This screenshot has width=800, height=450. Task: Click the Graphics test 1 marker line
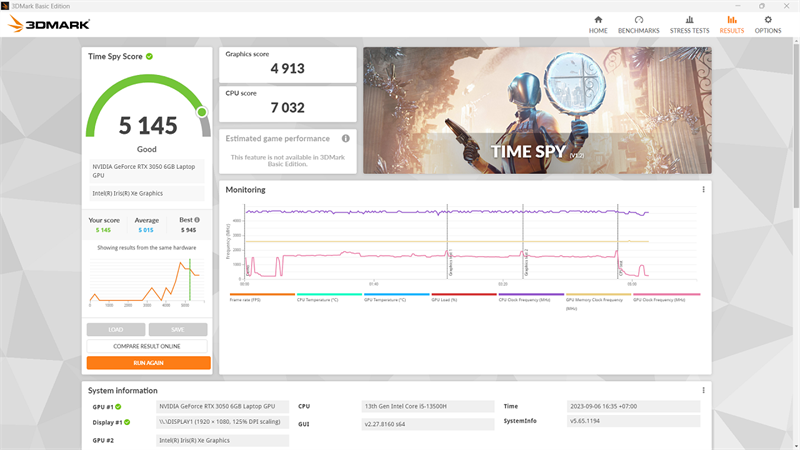coord(447,241)
